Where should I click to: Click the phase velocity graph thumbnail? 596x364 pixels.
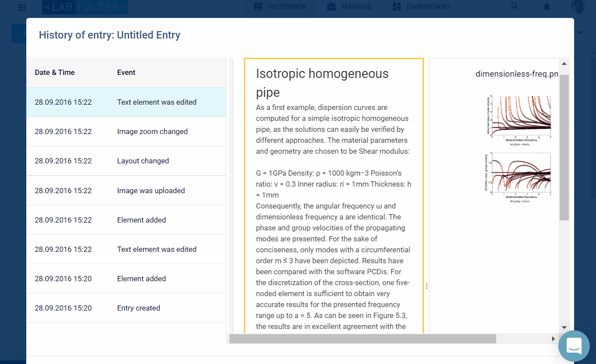click(518, 120)
